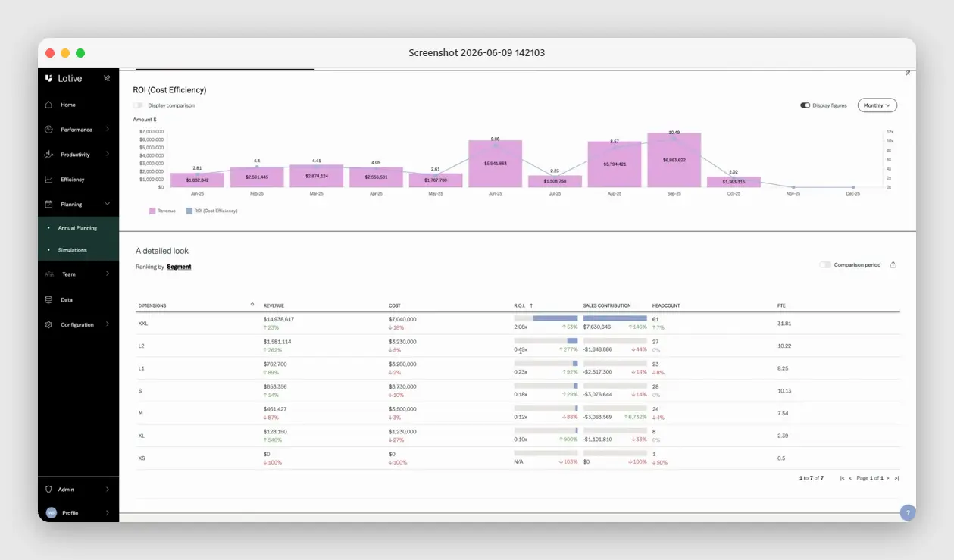Click the Performance gauge icon
954x560 pixels.
click(x=48, y=130)
